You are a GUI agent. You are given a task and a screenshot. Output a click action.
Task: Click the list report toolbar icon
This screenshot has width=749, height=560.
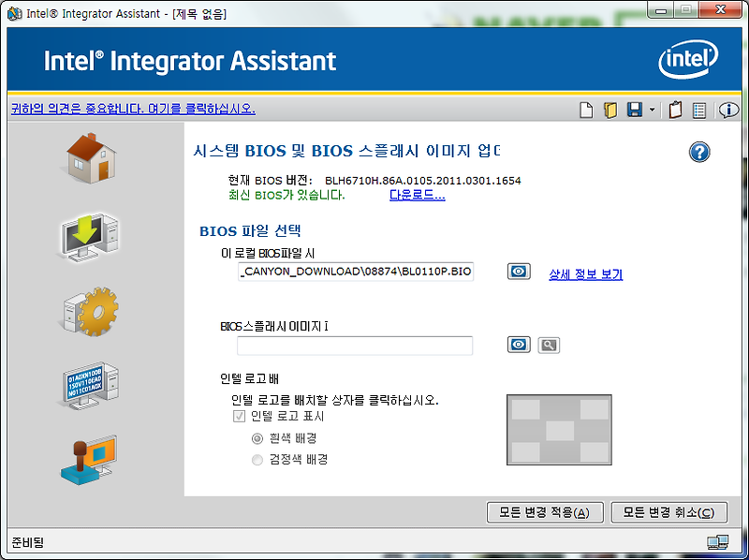click(699, 111)
